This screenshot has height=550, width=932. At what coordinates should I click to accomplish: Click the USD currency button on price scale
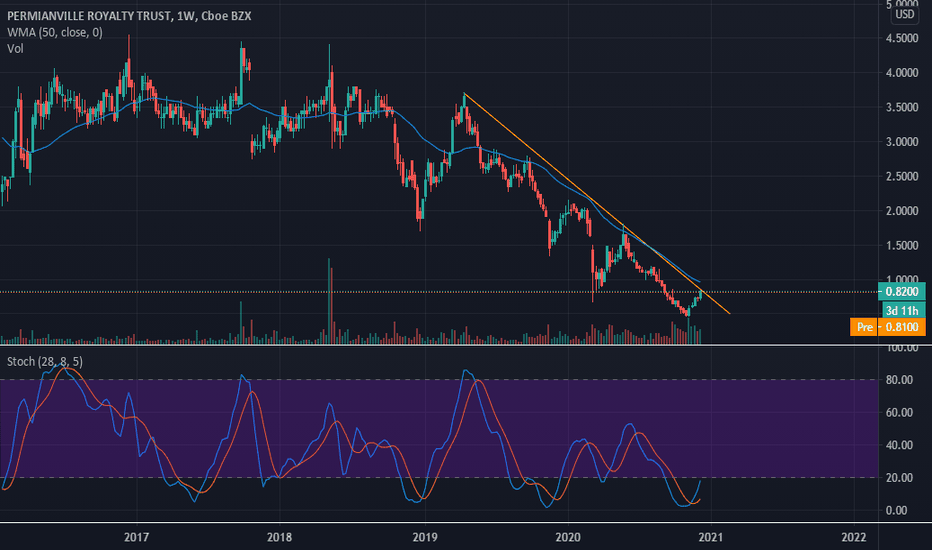[905, 14]
